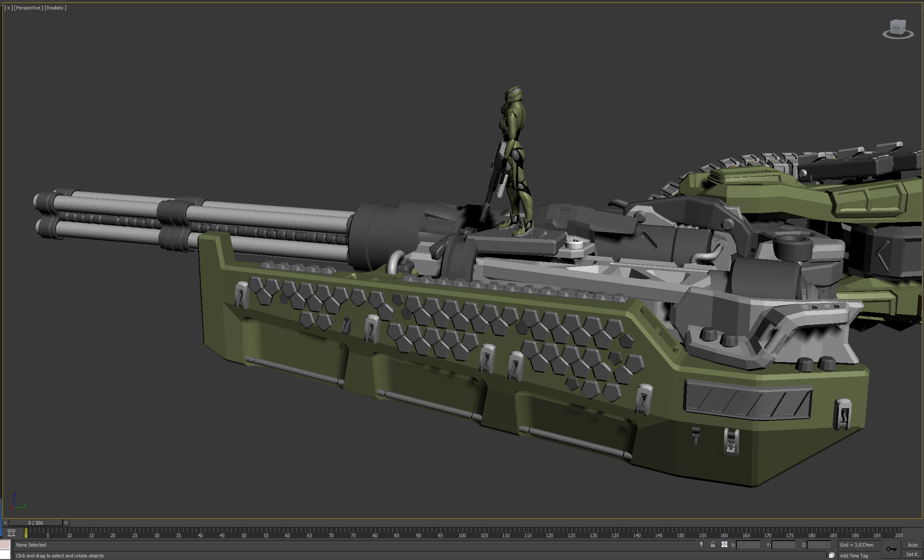Toggle Absolute/Offset transform type-in mode
The image size is (924, 560).
[x=724, y=545]
